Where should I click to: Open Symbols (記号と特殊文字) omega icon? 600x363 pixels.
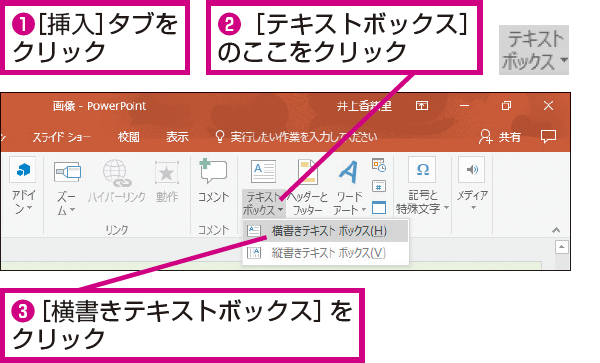coord(422,169)
